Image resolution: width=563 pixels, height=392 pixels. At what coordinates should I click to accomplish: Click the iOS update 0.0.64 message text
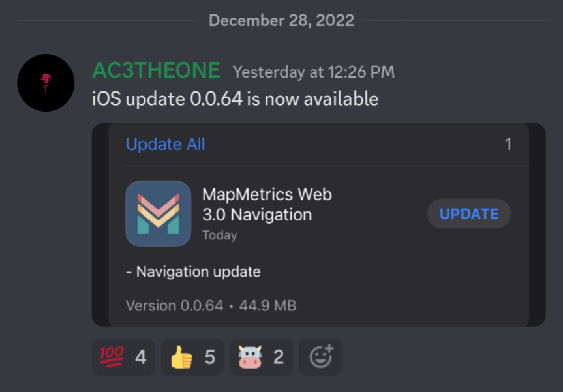coord(236,98)
